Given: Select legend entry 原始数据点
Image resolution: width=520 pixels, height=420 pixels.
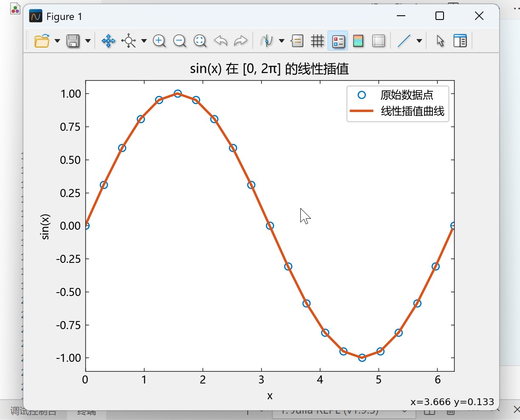Looking at the screenshot, I should [x=407, y=95].
